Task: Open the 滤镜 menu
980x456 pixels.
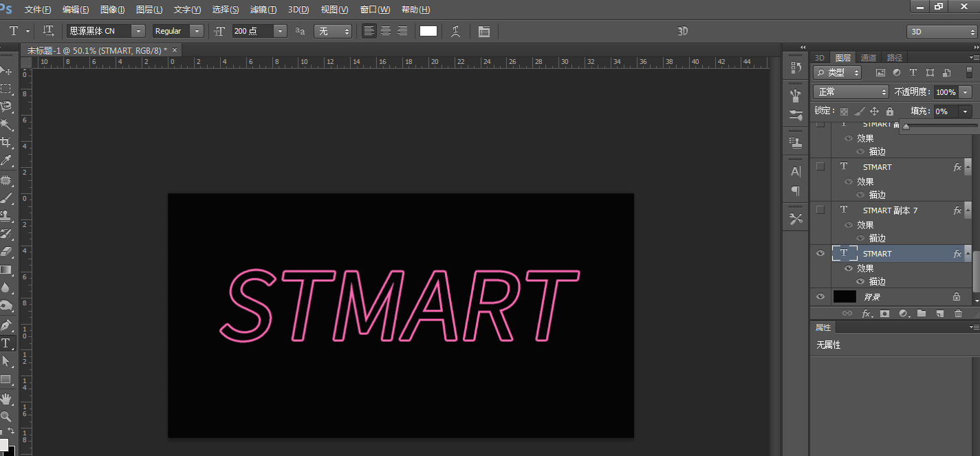Action: (x=263, y=10)
